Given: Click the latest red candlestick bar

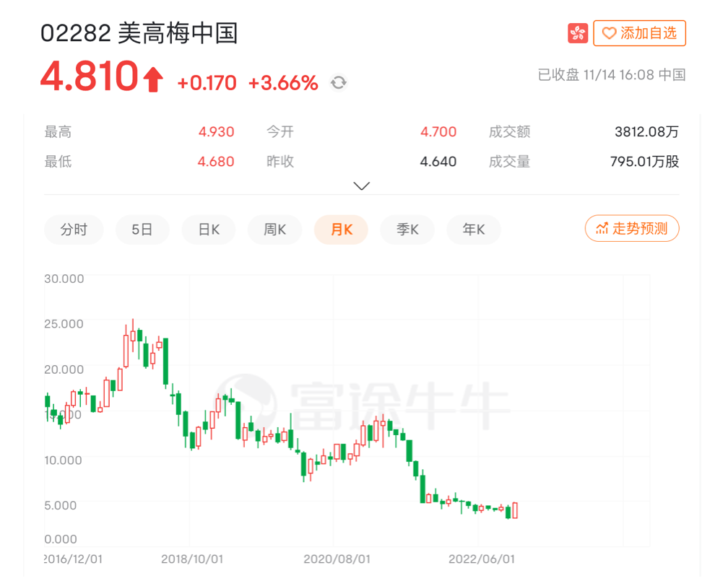Looking at the screenshot, I should coord(515,510).
